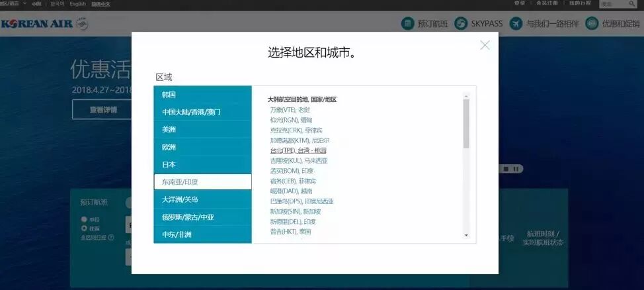
Task: Select the 俄罗斯/蒙古/中亚 region tab
Action: click(x=202, y=217)
